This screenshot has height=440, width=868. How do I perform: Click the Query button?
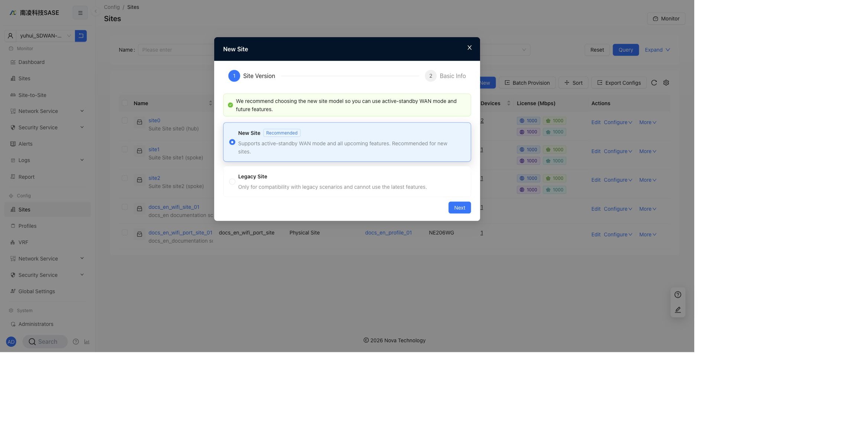(626, 50)
